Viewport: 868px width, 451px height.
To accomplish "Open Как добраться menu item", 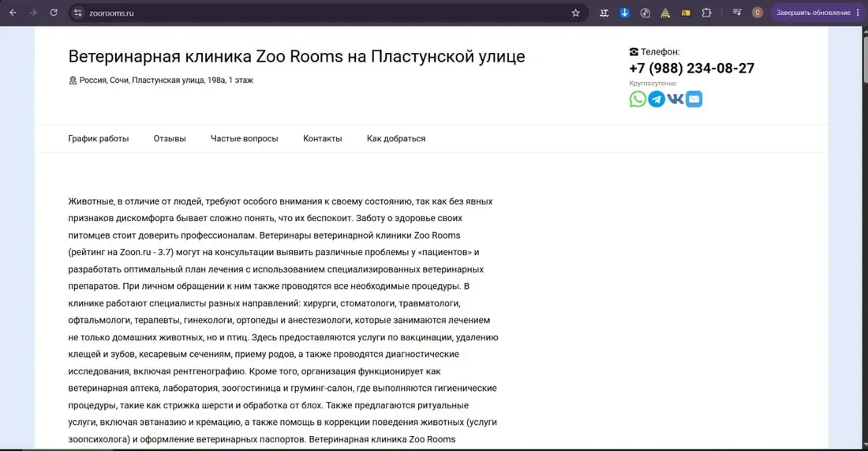I will point(396,138).
